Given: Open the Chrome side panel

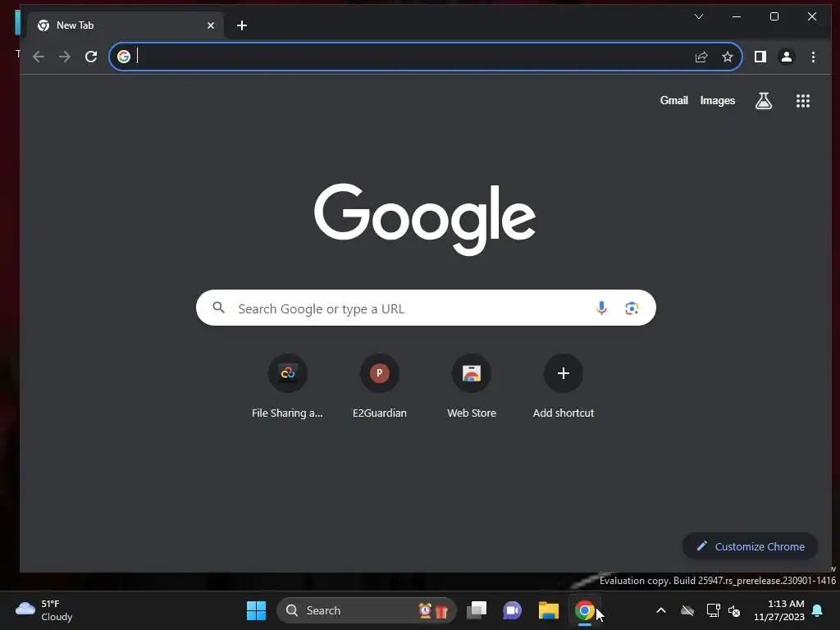Looking at the screenshot, I should click(760, 57).
